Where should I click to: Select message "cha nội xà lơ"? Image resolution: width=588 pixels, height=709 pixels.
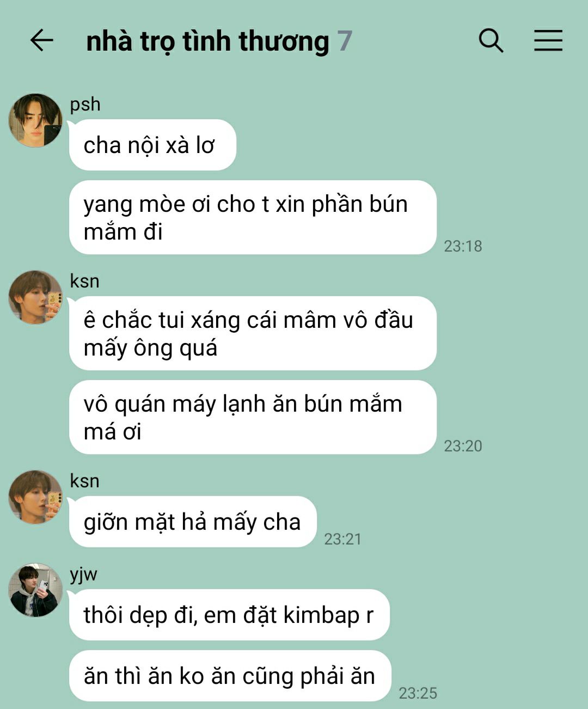pos(152,145)
